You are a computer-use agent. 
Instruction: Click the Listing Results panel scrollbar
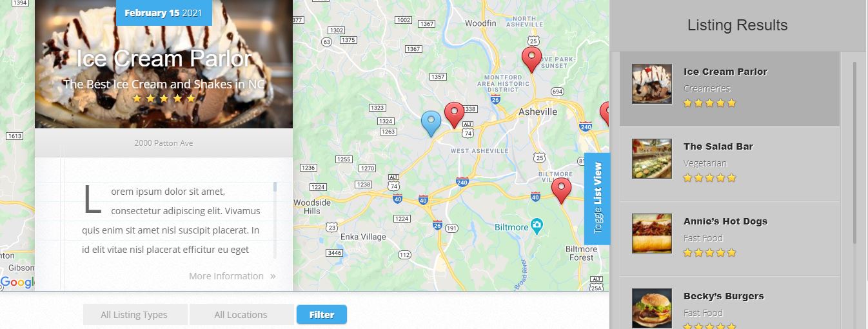pos(854,153)
